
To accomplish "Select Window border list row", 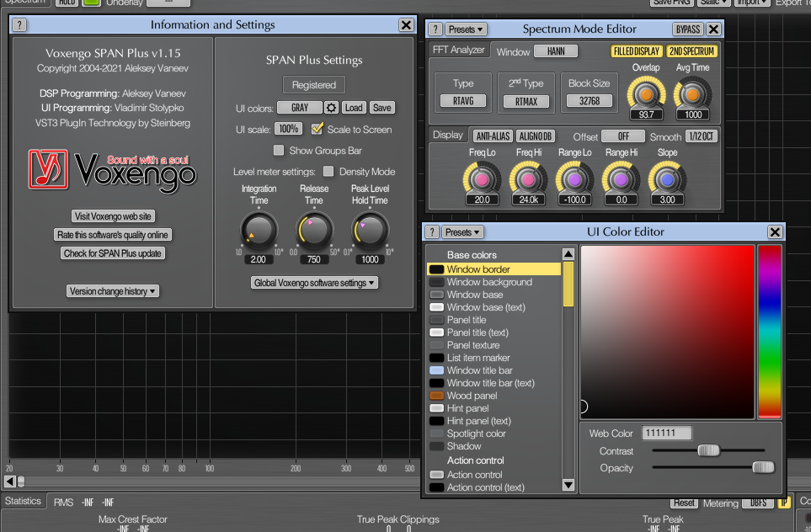I will point(494,269).
